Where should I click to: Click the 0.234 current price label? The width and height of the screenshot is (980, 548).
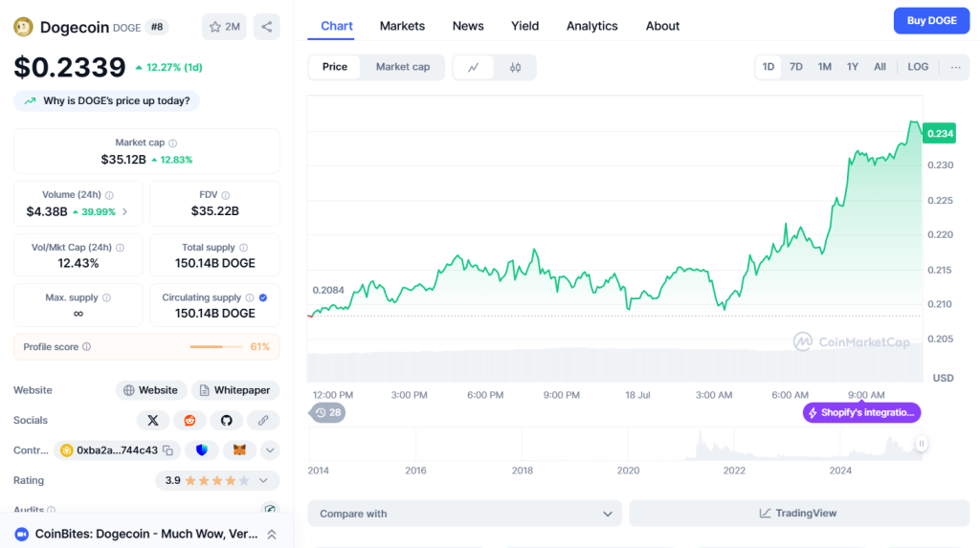point(940,133)
